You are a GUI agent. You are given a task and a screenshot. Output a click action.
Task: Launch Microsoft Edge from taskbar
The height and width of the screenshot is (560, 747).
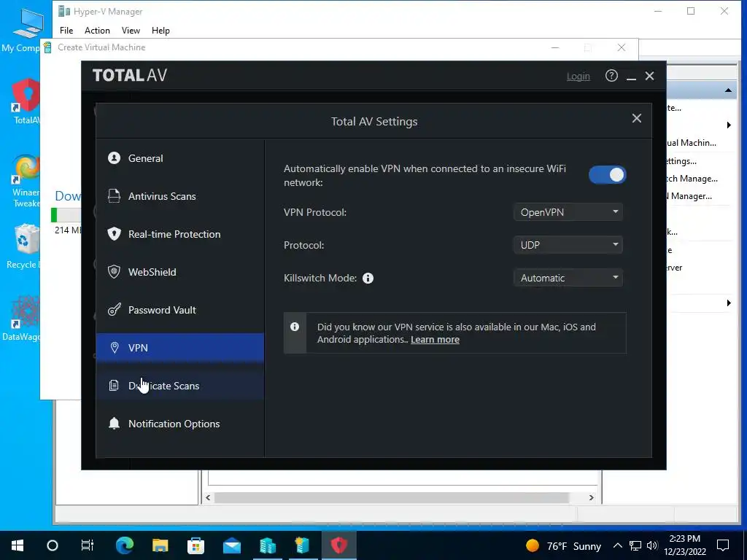(x=125, y=545)
